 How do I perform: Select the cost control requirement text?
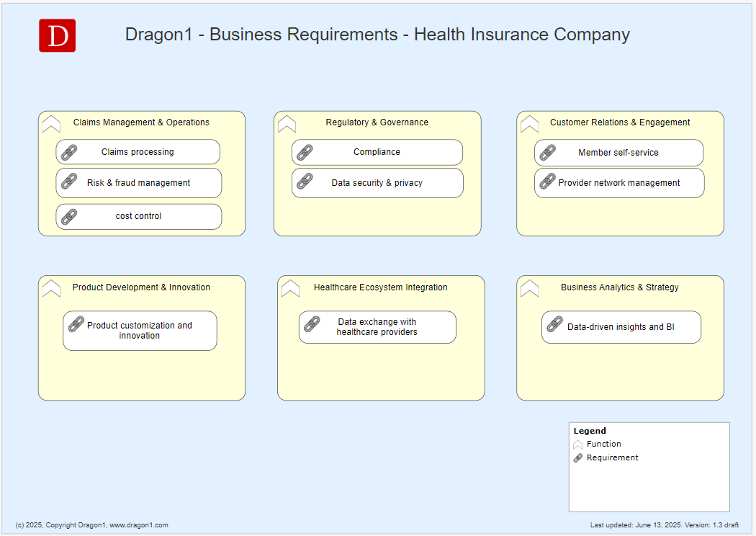138,216
